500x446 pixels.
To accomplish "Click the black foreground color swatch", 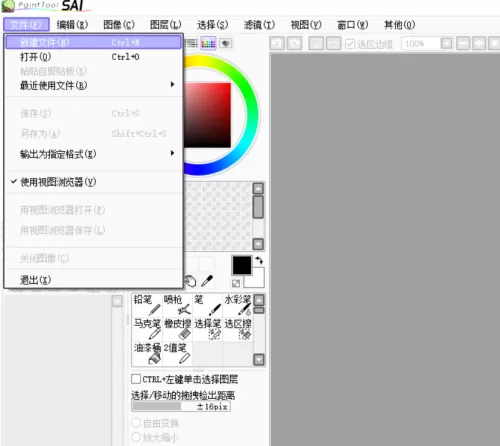I will pos(242,265).
